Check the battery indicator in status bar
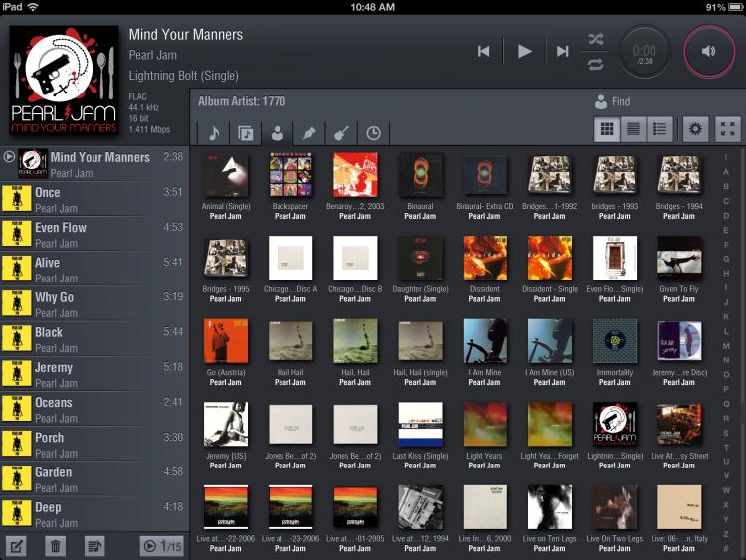 pyautogui.click(x=735, y=7)
